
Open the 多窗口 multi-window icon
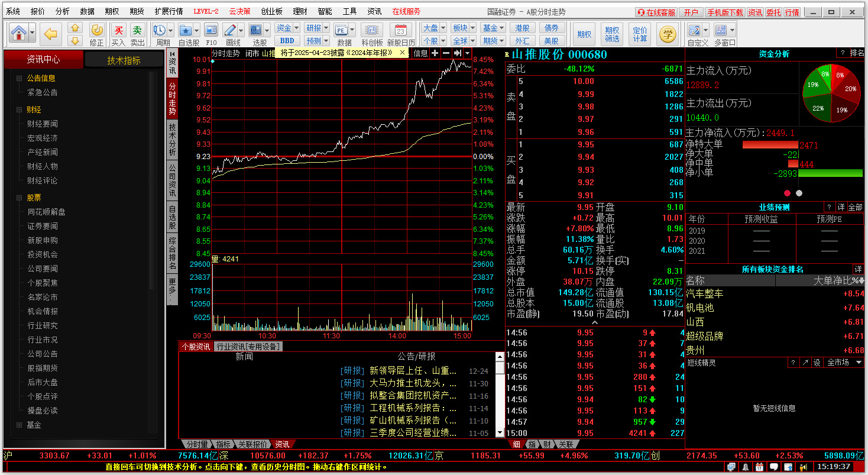tap(721, 30)
